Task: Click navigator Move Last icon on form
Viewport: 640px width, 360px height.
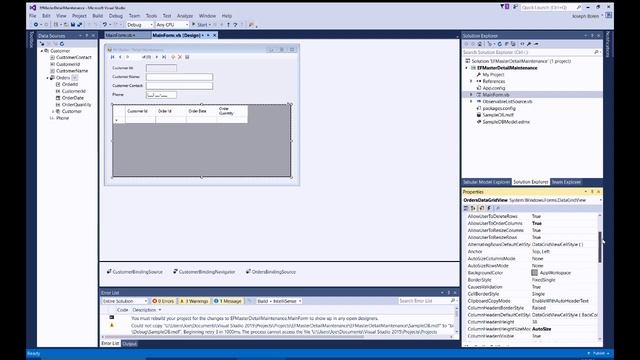Action: (164, 57)
